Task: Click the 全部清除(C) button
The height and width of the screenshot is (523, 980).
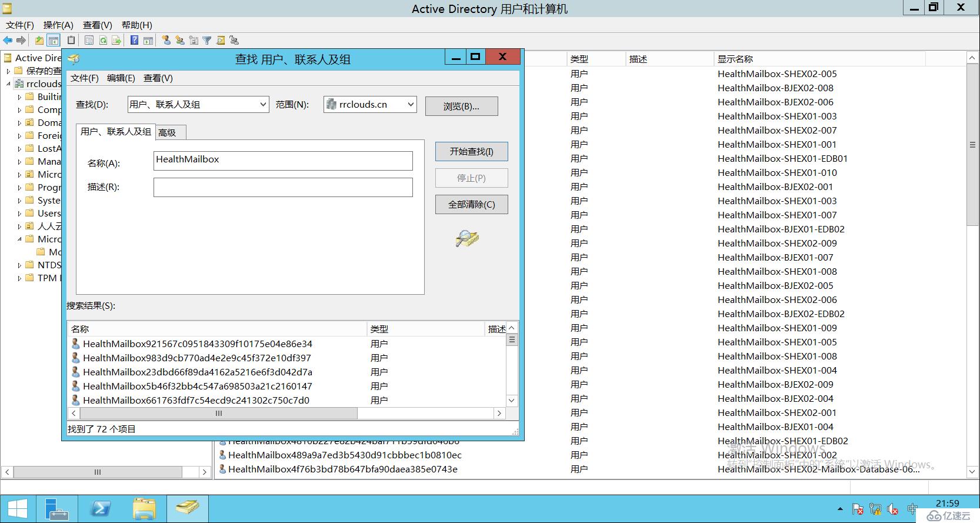Action: [x=471, y=205]
